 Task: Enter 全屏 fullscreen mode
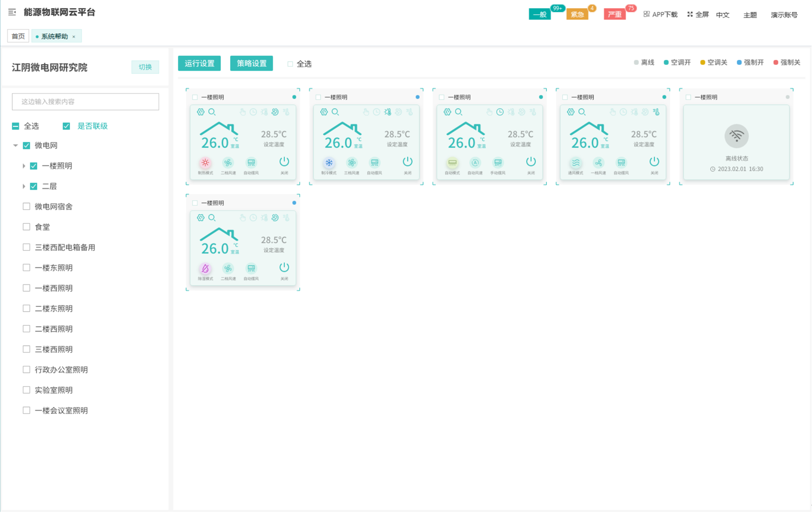[x=698, y=14]
